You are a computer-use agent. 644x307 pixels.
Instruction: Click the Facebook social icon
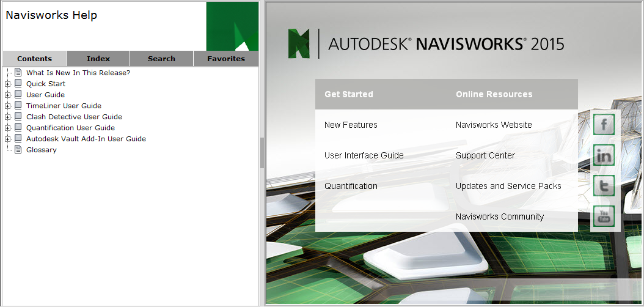[x=604, y=125]
